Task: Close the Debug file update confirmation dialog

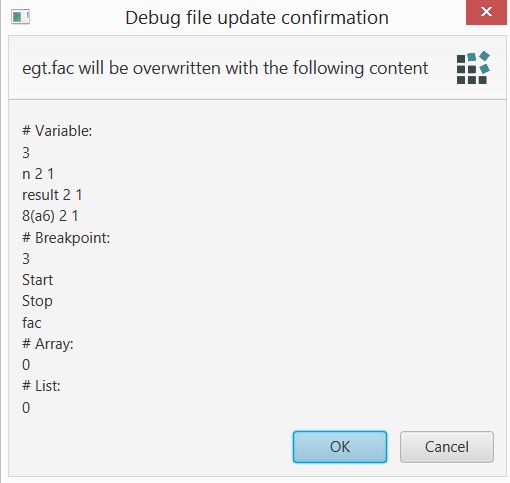Action: click(486, 12)
